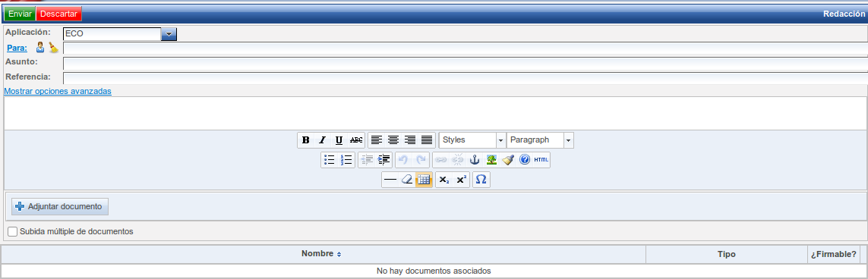Focus the Referencia input field
The width and height of the screenshot is (868, 279).
pos(466,77)
